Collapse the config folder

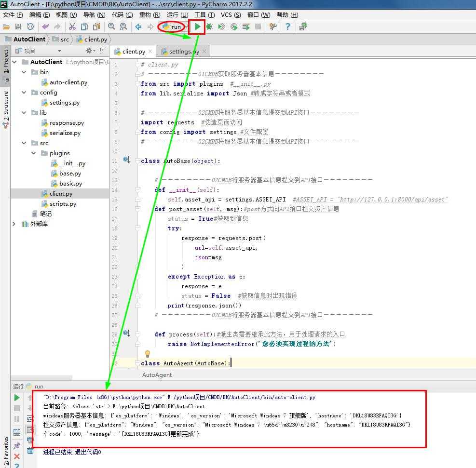(x=24, y=93)
